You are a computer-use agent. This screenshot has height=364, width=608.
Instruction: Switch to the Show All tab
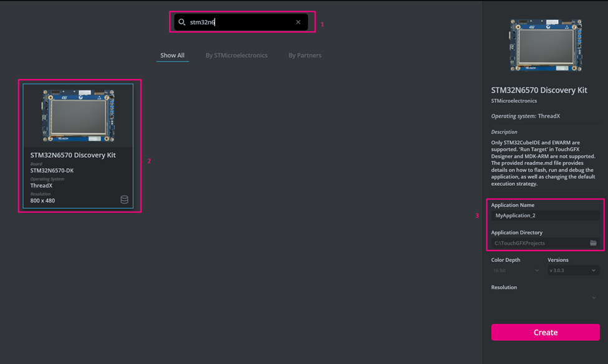173,55
